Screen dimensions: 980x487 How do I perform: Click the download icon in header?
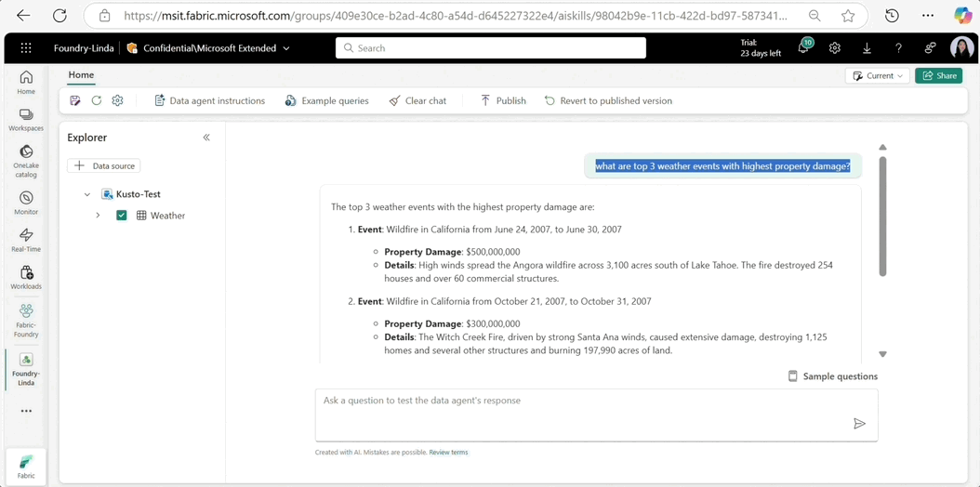(867, 48)
